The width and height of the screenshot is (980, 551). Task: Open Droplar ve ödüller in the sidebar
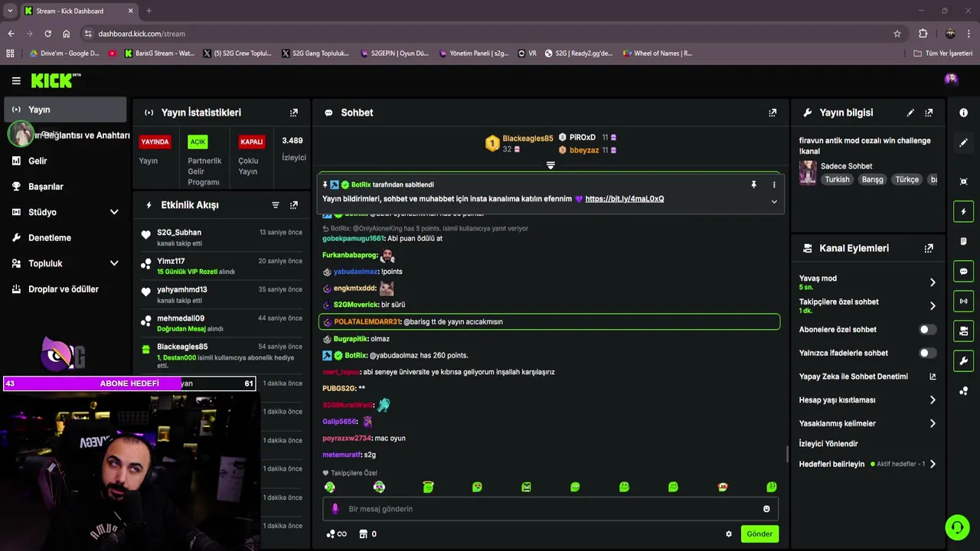pos(65,289)
